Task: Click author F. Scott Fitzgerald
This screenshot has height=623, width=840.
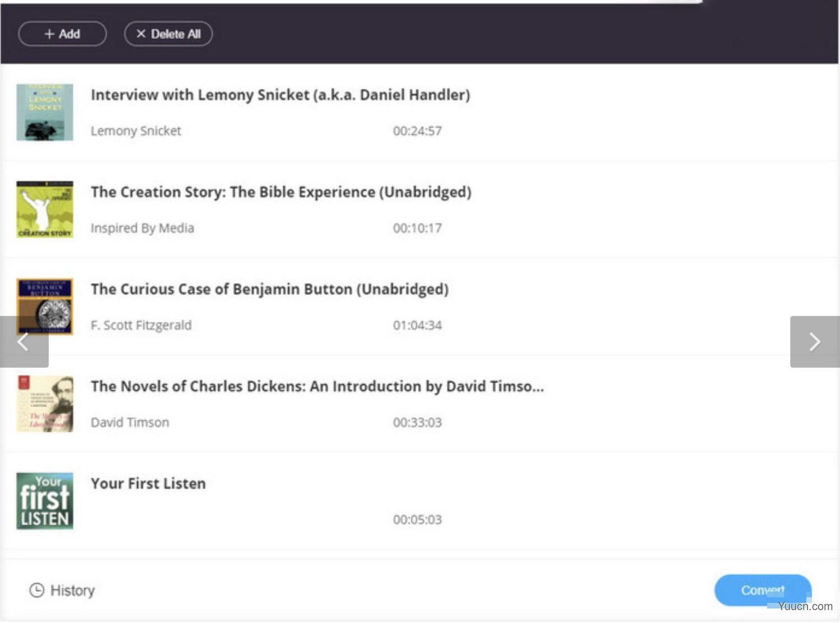Action: coord(141,325)
